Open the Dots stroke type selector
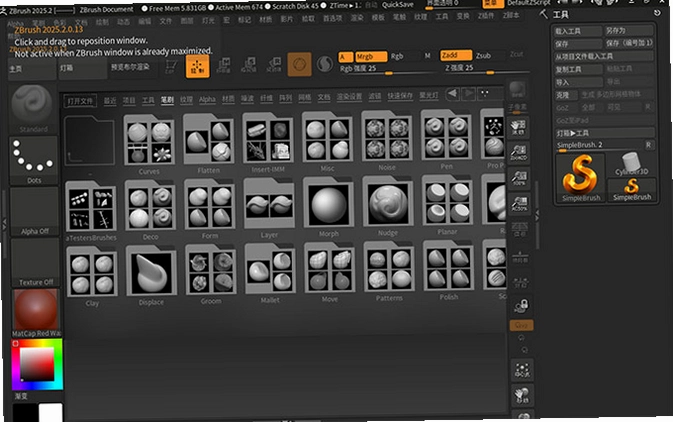Screen dimensions: 673x422 pos(33,161)
